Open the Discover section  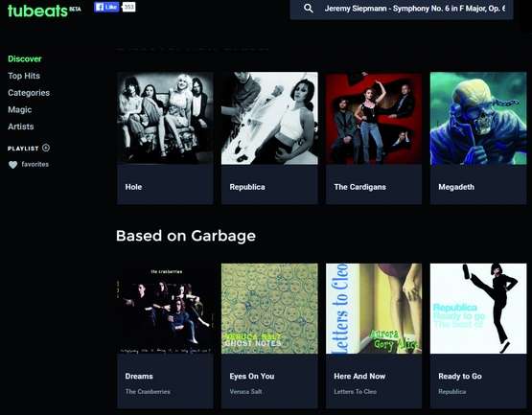tap(25, 58)
